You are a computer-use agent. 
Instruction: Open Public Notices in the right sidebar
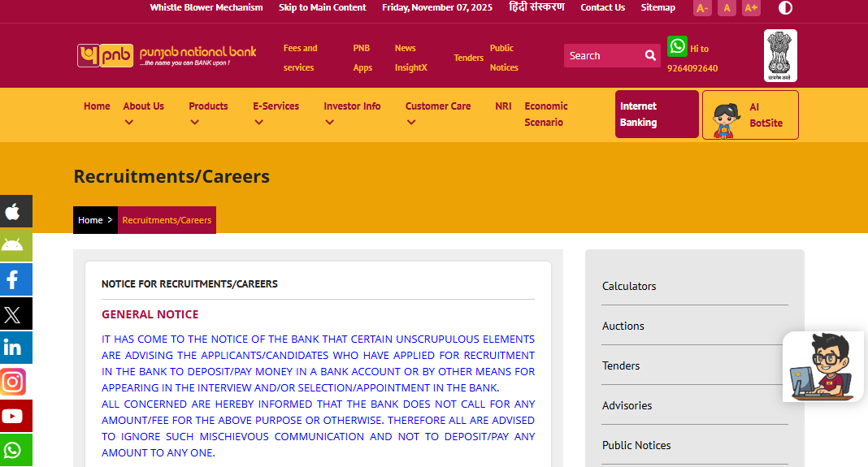point(636,445)
